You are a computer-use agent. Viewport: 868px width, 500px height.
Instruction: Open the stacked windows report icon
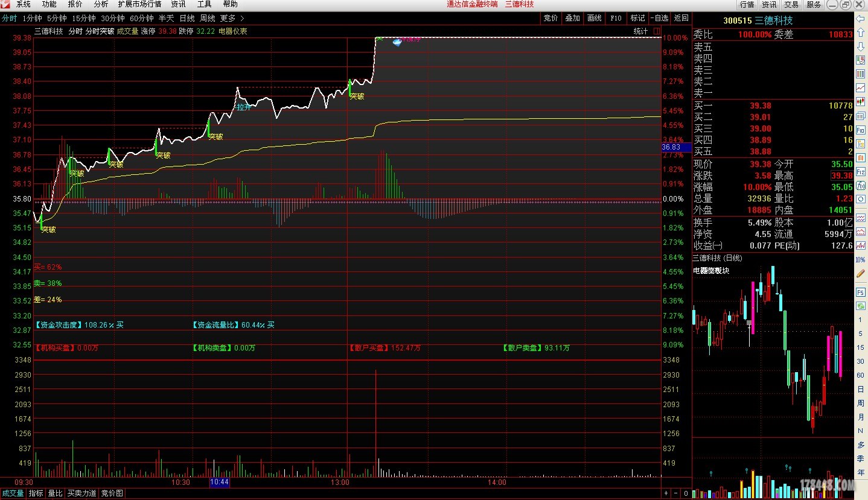pos(861,116)
